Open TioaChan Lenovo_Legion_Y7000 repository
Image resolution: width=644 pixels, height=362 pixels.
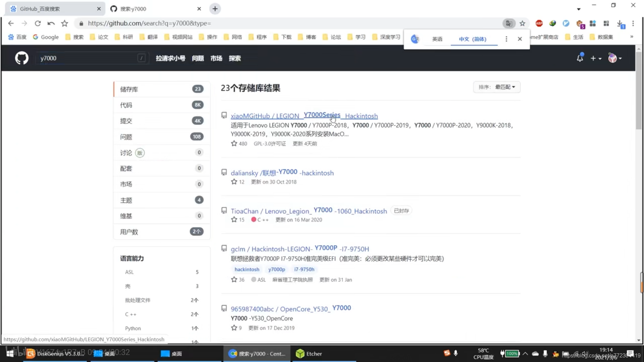[x=309, y=211]
